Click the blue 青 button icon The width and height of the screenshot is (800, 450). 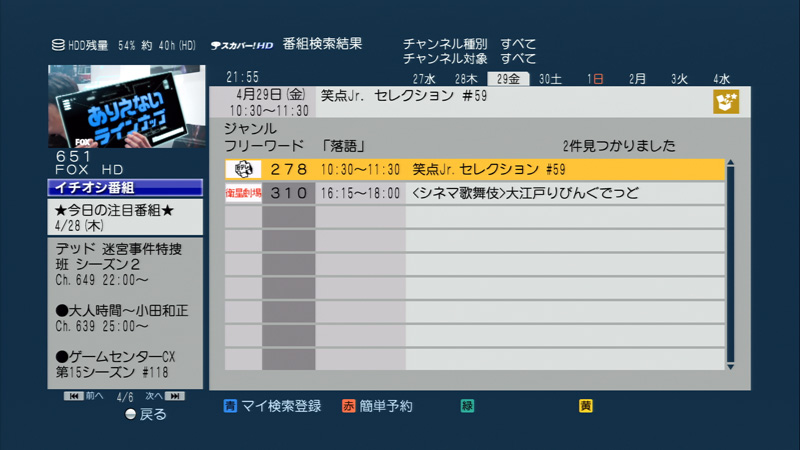(230, 406)
